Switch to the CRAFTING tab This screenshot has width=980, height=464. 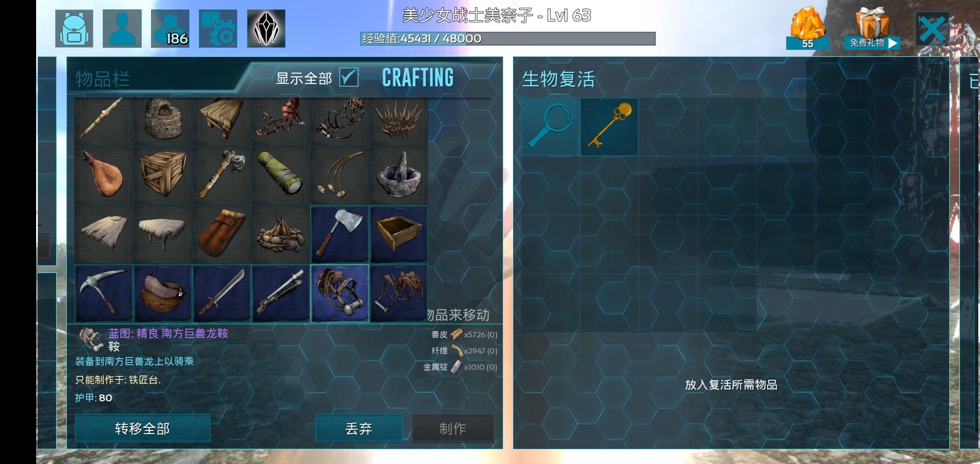point(417,78)
